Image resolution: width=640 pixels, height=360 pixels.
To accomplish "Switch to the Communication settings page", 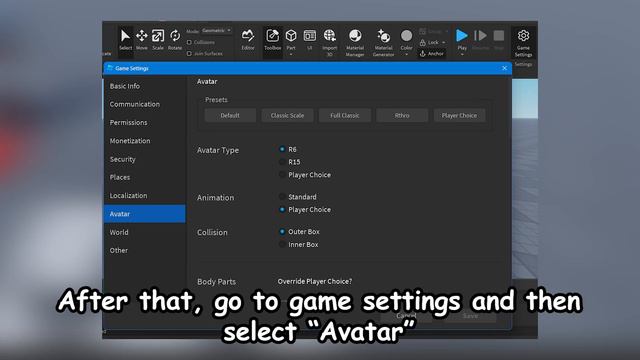I will 144,104.
